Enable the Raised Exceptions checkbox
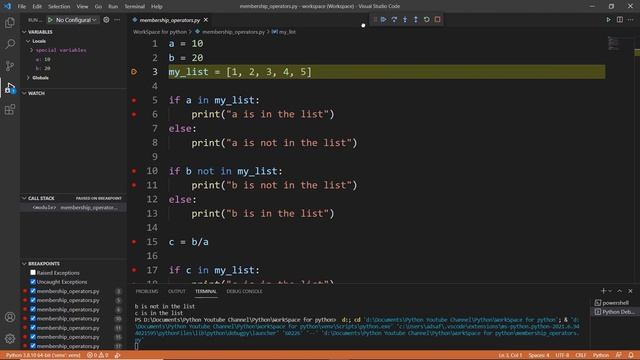 [x=33, y=272]
